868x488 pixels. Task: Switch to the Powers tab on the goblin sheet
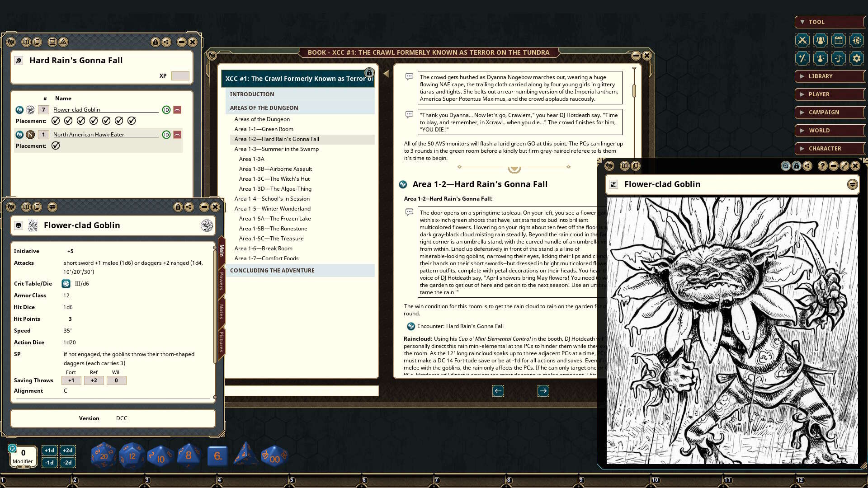[221, 280]
